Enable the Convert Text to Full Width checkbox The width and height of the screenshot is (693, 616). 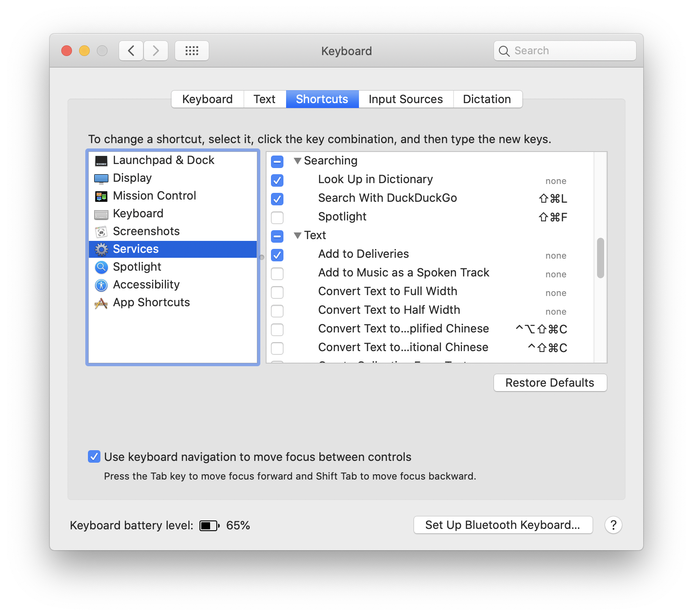pos(277,292)
